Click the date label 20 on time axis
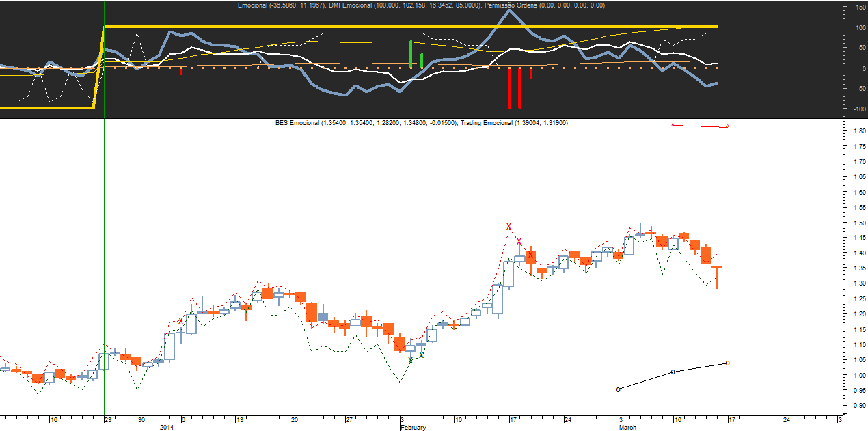This screenshot has height=431, width=868. [x=294, y=419]
